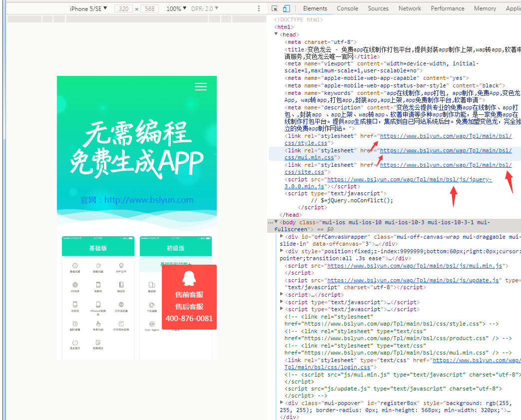
Task: Open the css/mui.min.css stylesheet link
Action: [x=398, y=154]
